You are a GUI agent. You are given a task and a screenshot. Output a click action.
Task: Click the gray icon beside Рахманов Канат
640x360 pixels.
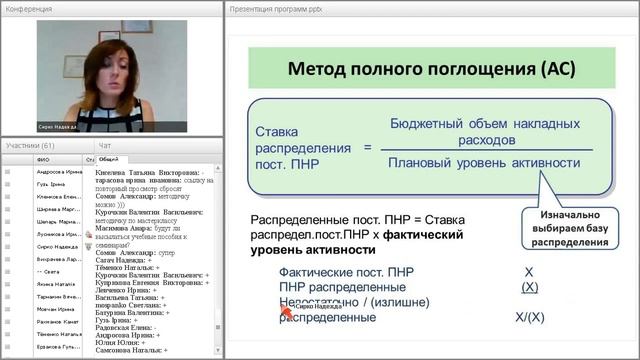coord(7,322)
